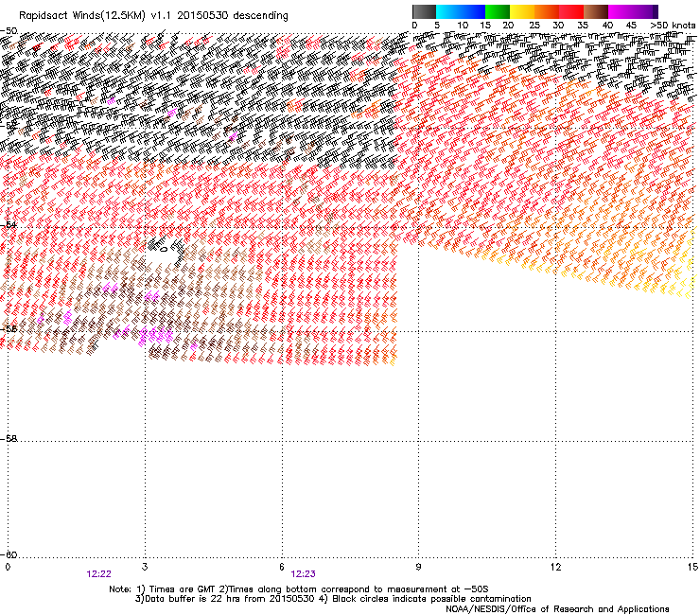Click the magenta-purple 40-50 knots color segment
Image resolution: width=700 pixels, height=615 pixels.
point(633,11)
